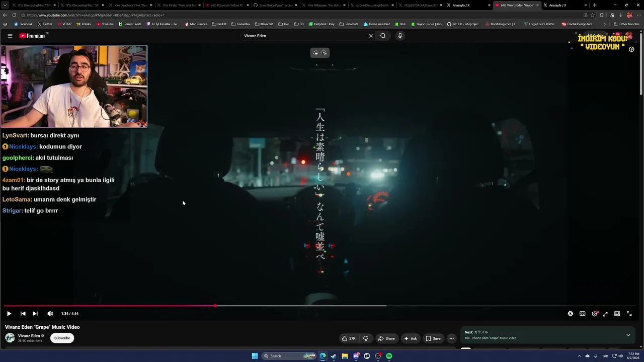Open Spotify from the taskbar

click(x=389, y=356)
